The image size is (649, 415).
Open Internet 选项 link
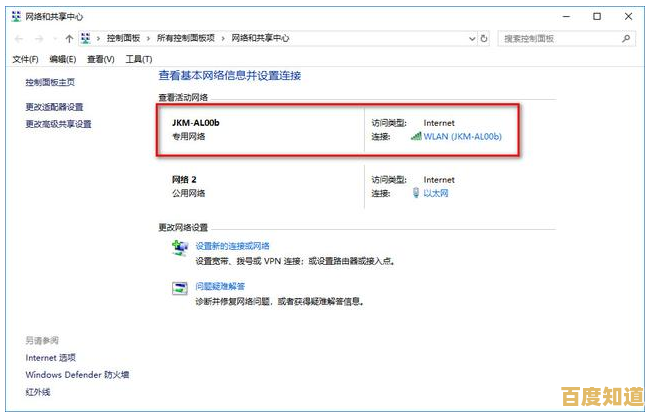tap(50, 357)
